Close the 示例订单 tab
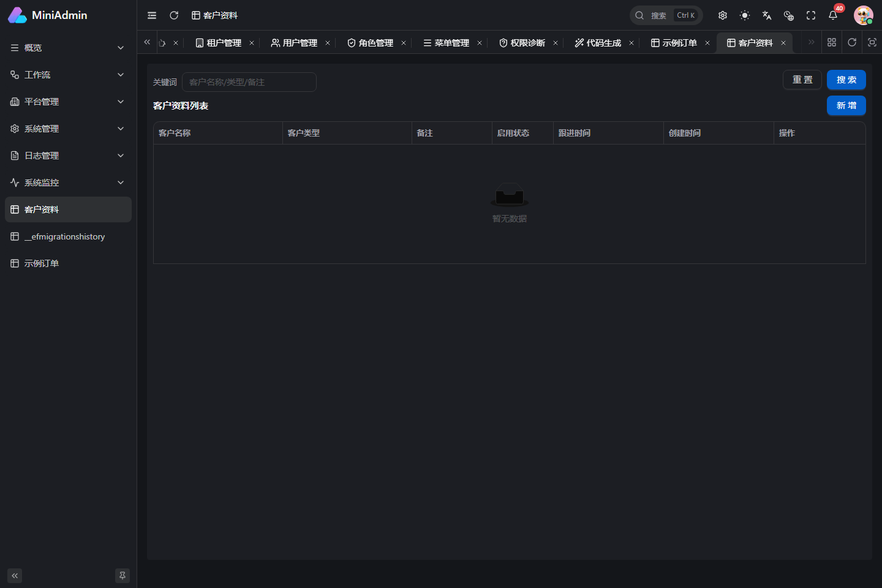Viewport: 882px width, 588px height. click(x=707, y=43)
